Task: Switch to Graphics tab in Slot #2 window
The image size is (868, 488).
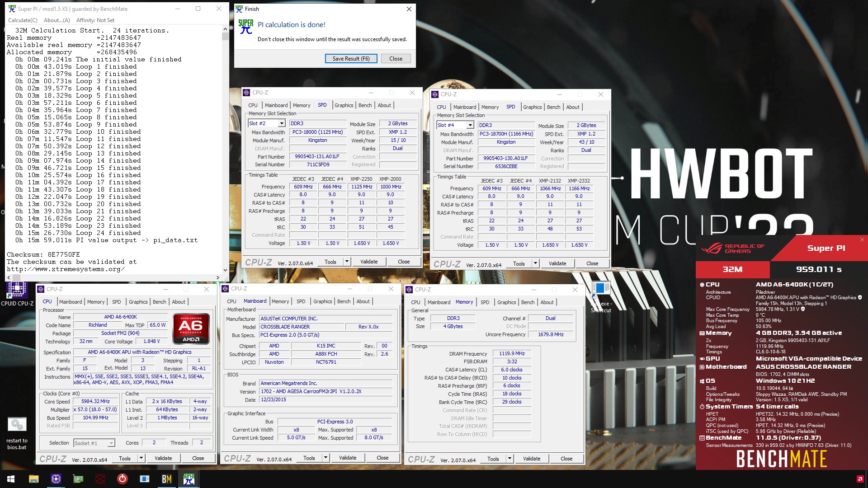Action: pyautogui.click(x=344, y=105)
